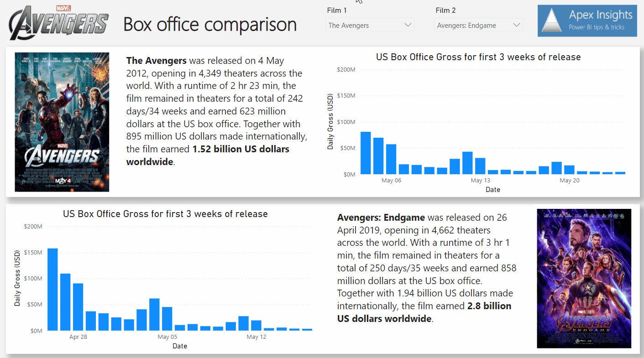
Task: Click the bottom chart title text
Action: click(165, 214)
